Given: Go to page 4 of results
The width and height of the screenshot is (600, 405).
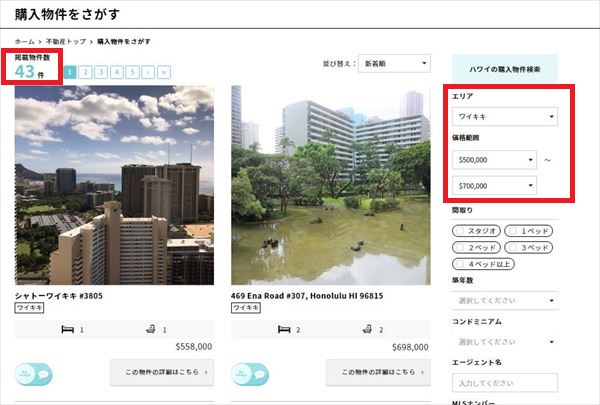Looking at the screenshot, I should click(x=117, y=72).
